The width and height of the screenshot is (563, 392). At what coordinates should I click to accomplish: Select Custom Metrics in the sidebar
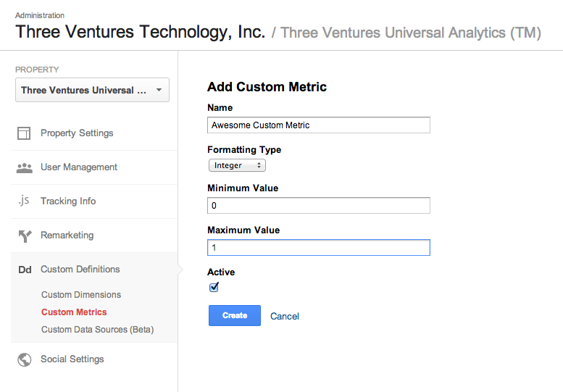(74, 312)
